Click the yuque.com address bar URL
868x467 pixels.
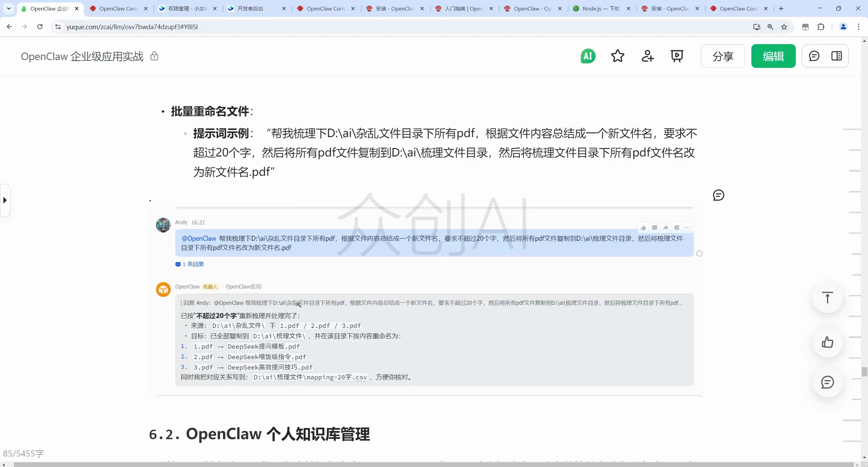click(x=132, y=27)
